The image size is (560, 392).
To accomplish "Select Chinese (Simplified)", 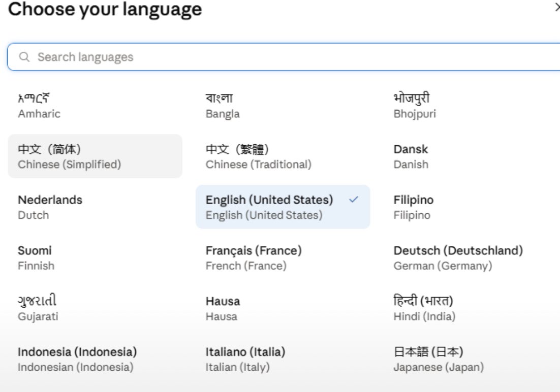I will tap(95, 156).
